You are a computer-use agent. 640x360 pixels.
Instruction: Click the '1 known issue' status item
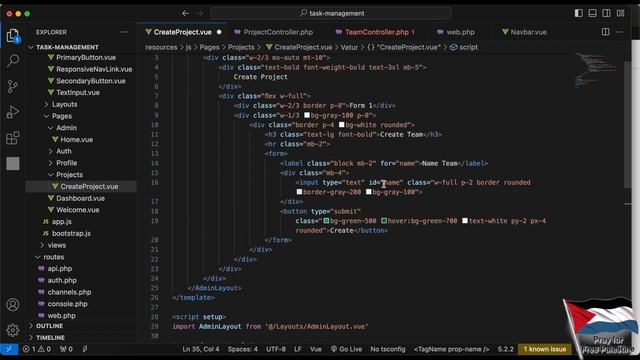[x=544, y=349]
